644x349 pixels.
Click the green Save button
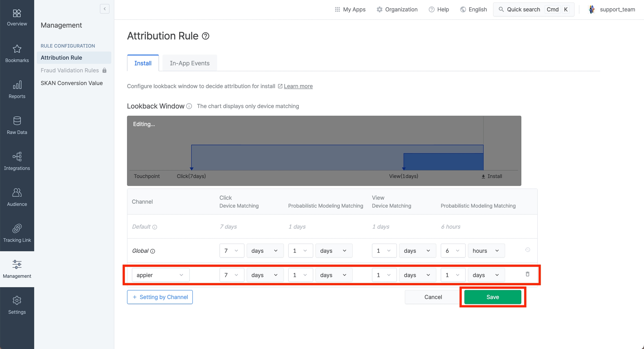click(493, 297)
